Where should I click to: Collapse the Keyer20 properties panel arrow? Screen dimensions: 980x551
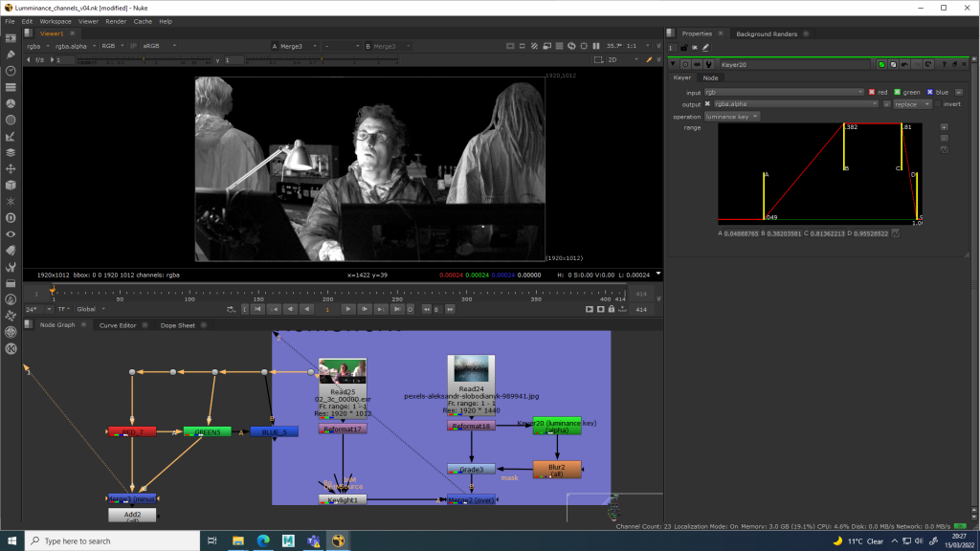(673, 64)
